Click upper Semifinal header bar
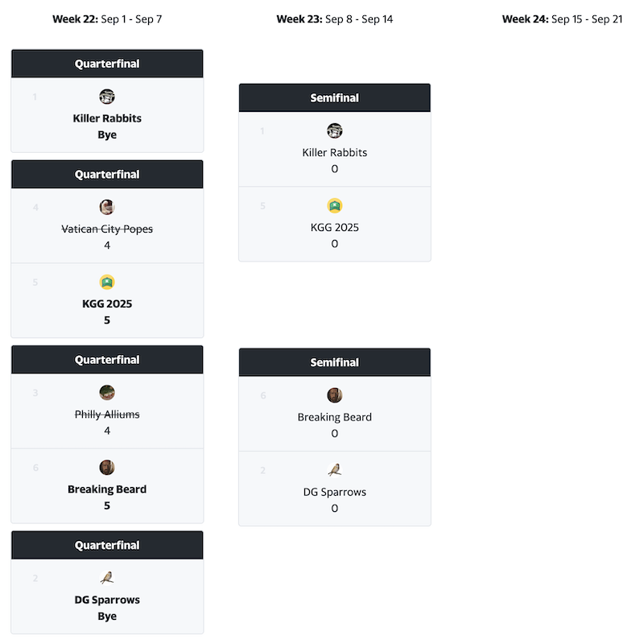The image size is (644, 644). coord(334,97)
